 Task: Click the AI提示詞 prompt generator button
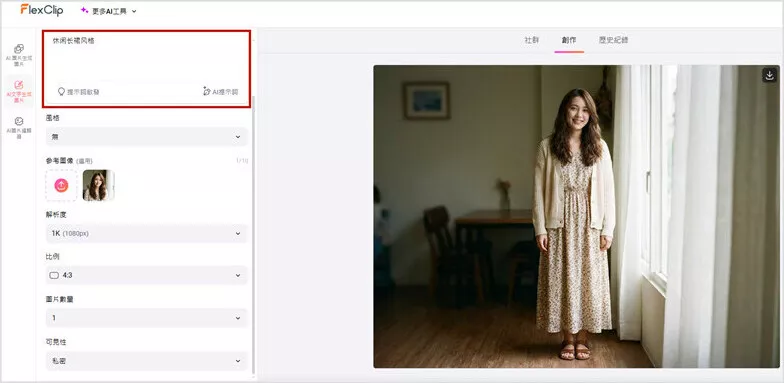pyautogui.click(x=220, y=92)
